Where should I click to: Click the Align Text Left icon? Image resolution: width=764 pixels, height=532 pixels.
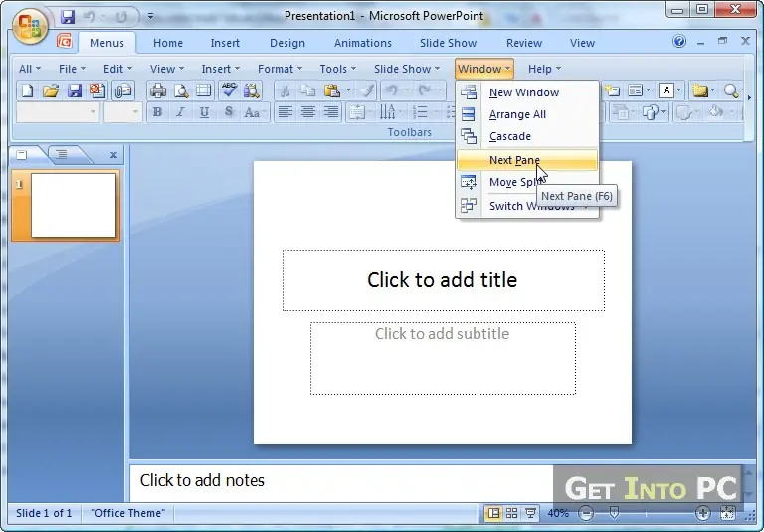[286, 112]
